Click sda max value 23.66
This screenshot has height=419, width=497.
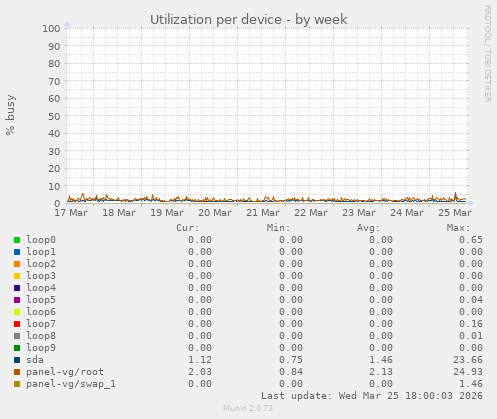(x=468, y=360)
